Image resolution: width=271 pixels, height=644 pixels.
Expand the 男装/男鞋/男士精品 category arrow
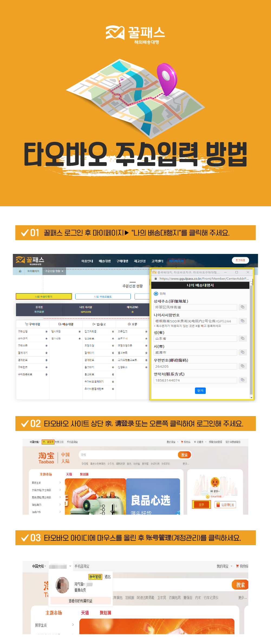pos(60,497)
